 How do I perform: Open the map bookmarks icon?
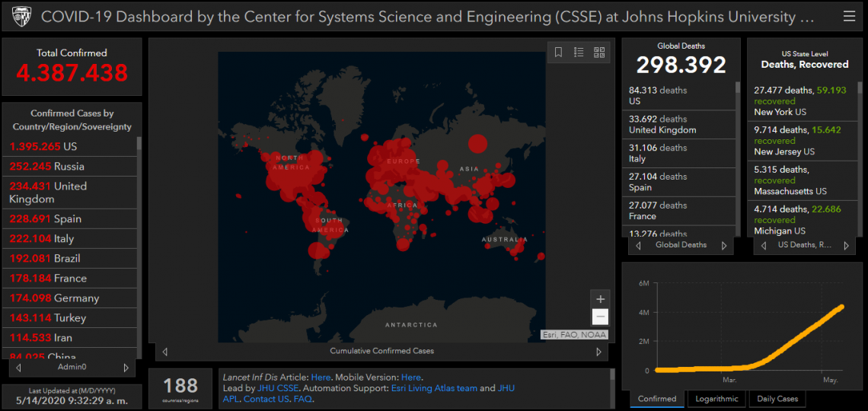click(559, 53)
